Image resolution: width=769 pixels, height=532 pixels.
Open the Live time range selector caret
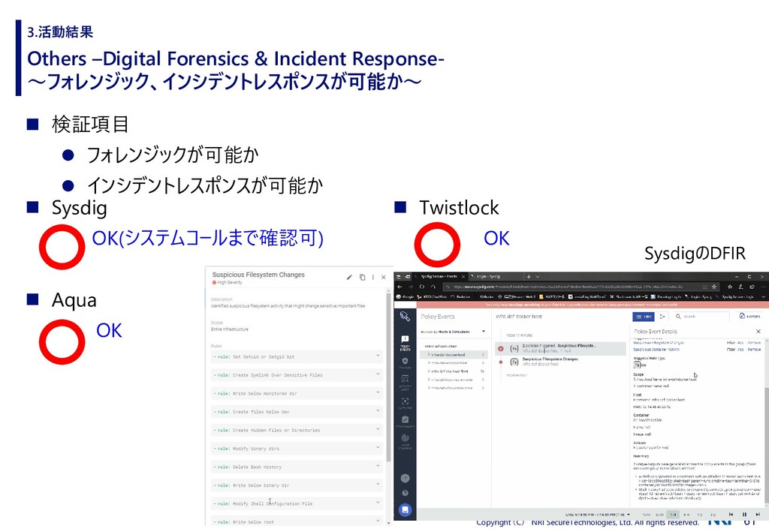point(629,514)
